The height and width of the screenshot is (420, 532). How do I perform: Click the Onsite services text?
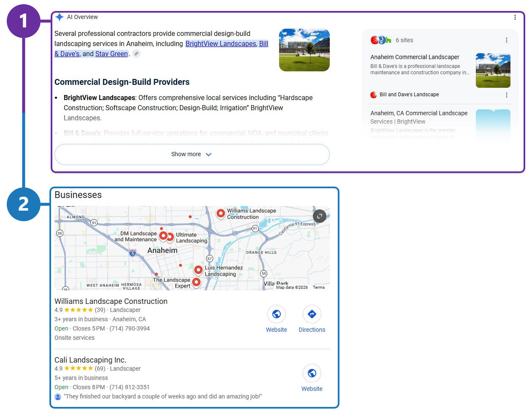[74, 338]
